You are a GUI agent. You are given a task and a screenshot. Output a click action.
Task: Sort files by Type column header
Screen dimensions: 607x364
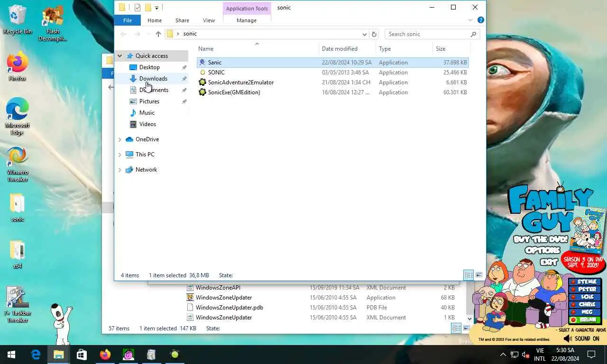405,49
